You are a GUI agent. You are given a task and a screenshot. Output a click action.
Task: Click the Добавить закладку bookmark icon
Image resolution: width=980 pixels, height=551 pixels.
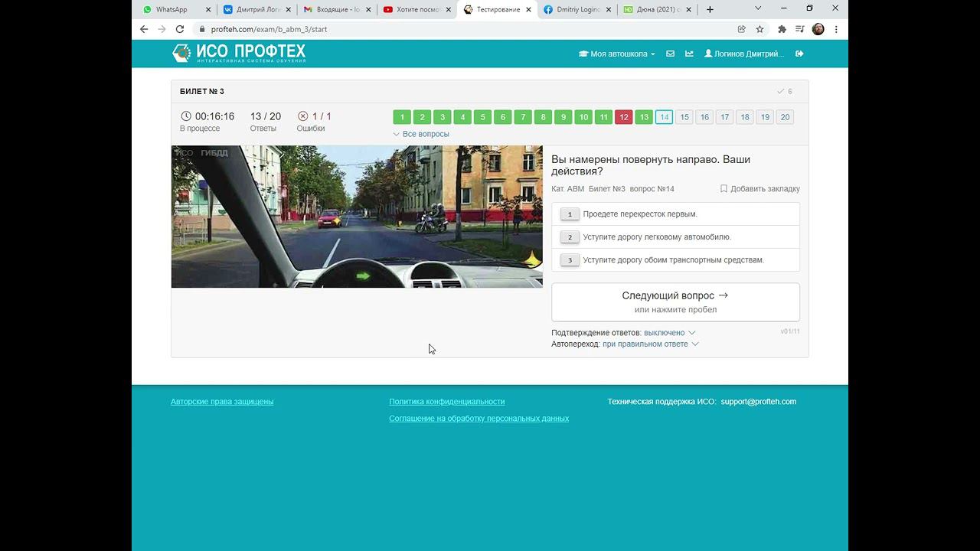724,188
